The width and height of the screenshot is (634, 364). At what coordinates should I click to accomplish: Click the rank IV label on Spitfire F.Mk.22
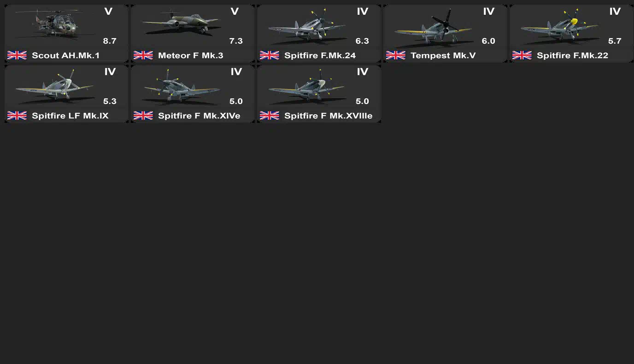pos(615,12)
